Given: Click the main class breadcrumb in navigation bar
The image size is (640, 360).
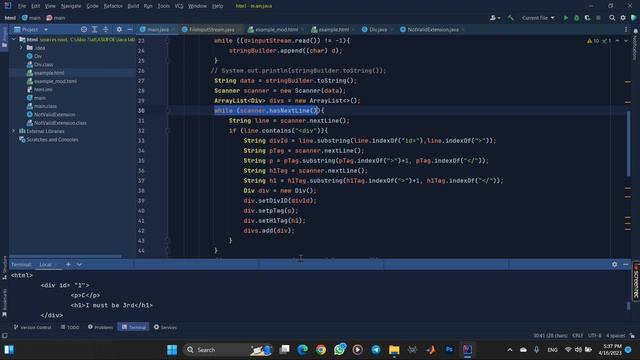Looking at the screenshot, I should 31,18.
